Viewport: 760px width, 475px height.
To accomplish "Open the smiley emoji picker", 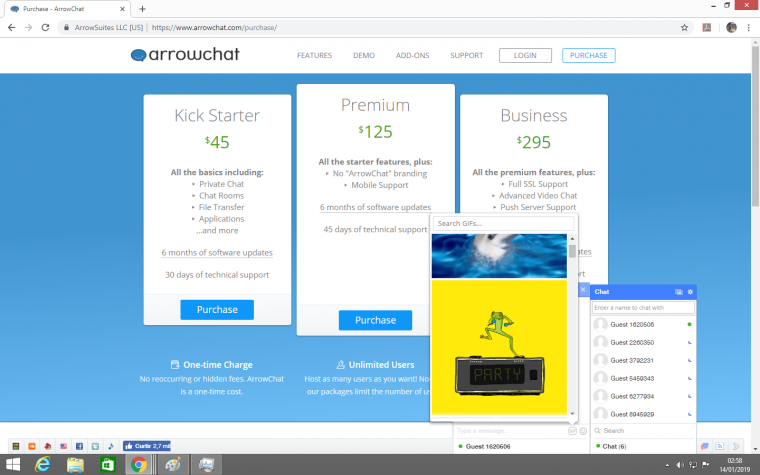I will tap(583, 431).
